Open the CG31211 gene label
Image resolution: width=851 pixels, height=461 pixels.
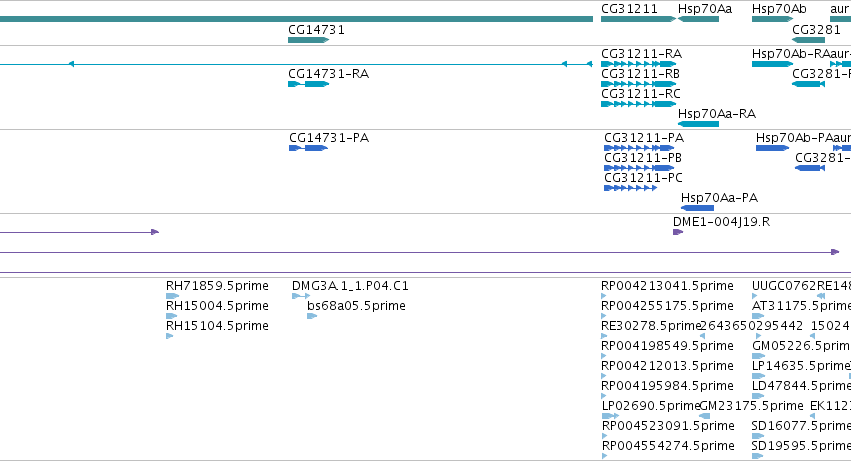629,9
